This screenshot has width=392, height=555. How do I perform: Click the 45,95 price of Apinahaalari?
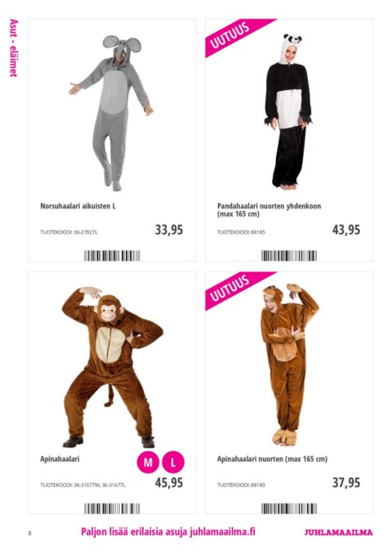(x=169, y=482)
